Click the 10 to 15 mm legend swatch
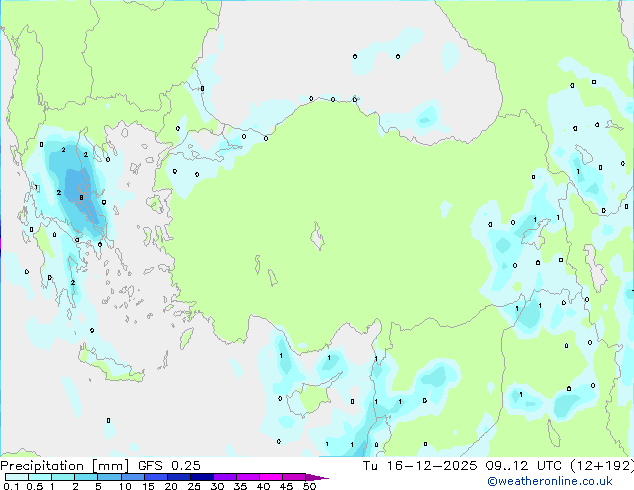 [x=132, y=477]
